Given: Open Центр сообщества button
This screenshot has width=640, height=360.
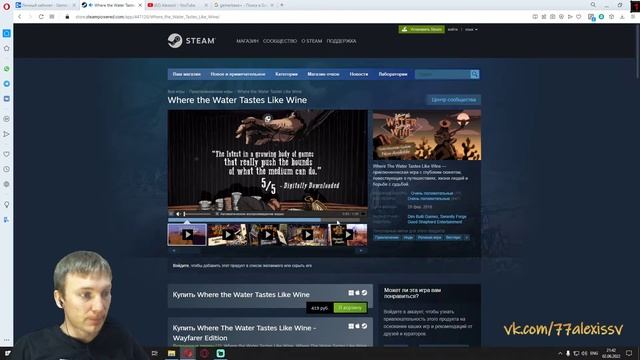Looking at the screenshot, I should point(453,100).
